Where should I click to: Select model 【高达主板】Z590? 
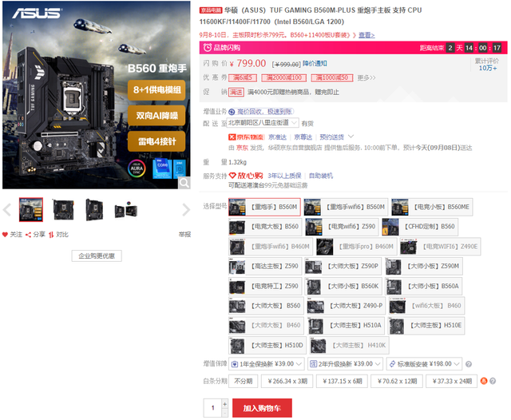click(265, 267)
